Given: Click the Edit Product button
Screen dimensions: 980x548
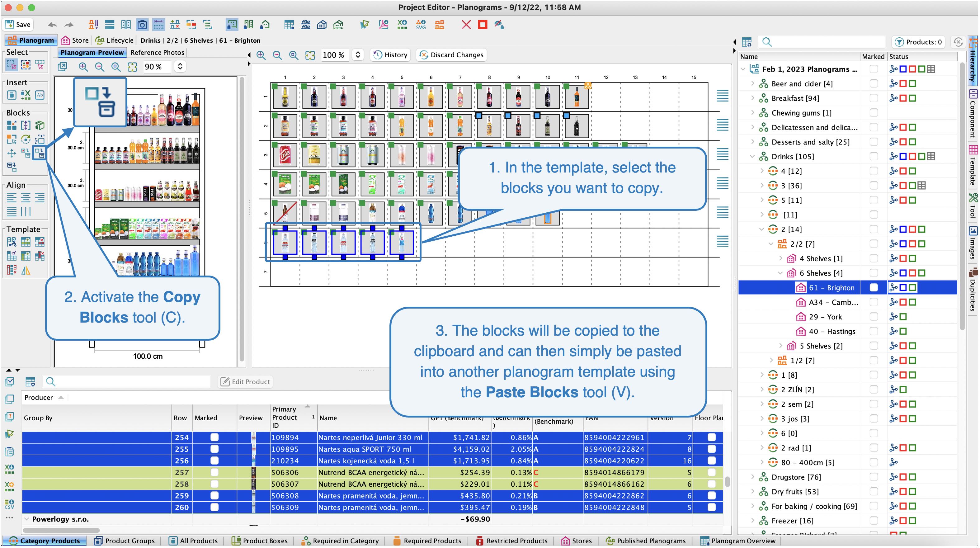Looking at the screenshot, I should point(245,382).
